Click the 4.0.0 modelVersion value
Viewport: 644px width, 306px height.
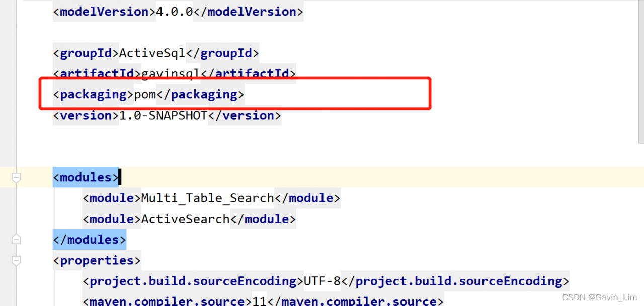[175, 11]
